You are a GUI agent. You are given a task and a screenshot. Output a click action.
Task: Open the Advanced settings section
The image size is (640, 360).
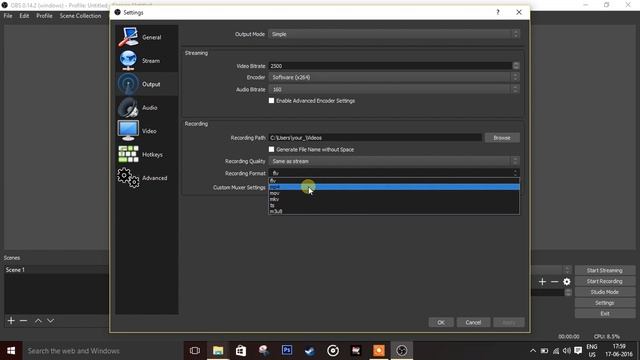coord(147,178)
